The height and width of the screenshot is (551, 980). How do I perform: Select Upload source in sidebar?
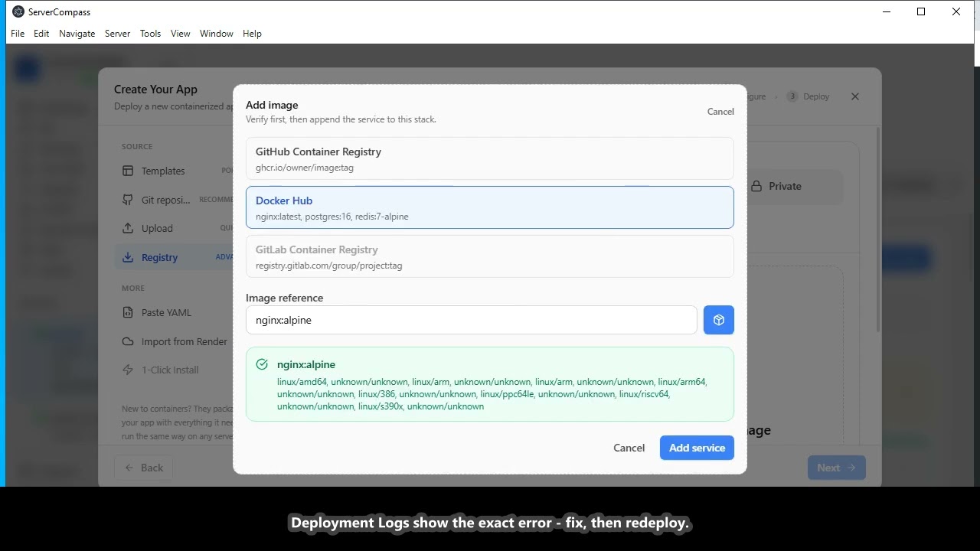[x=175, y=228]
